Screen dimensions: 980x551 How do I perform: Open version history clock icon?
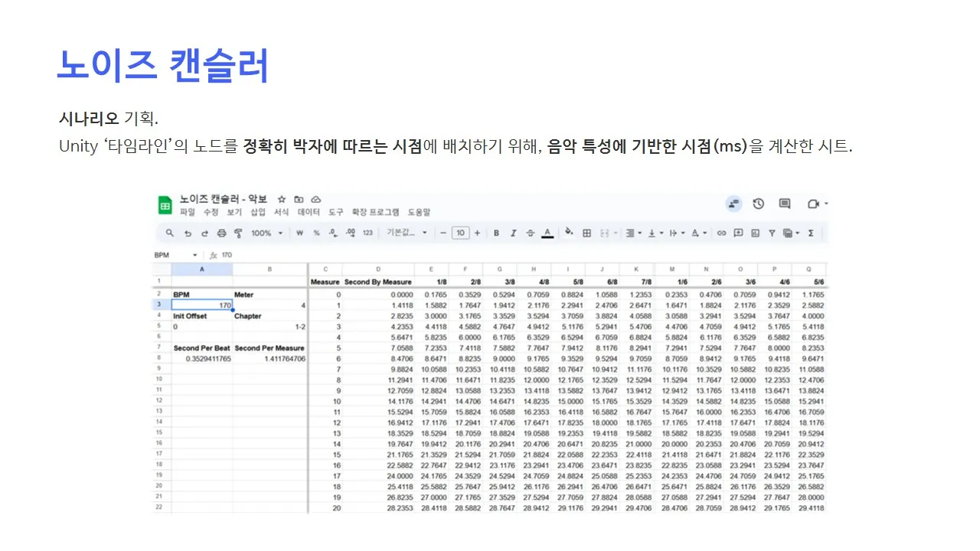click(x=758, y=204)
